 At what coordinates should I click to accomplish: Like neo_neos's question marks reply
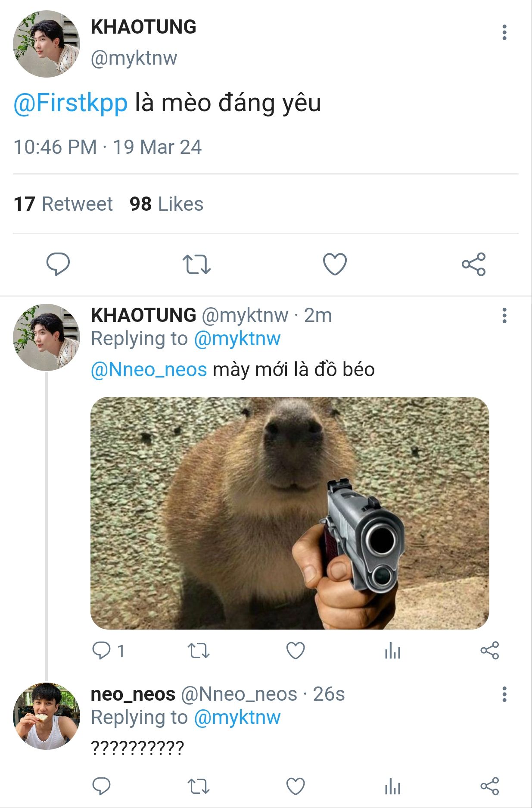[296, 786]
